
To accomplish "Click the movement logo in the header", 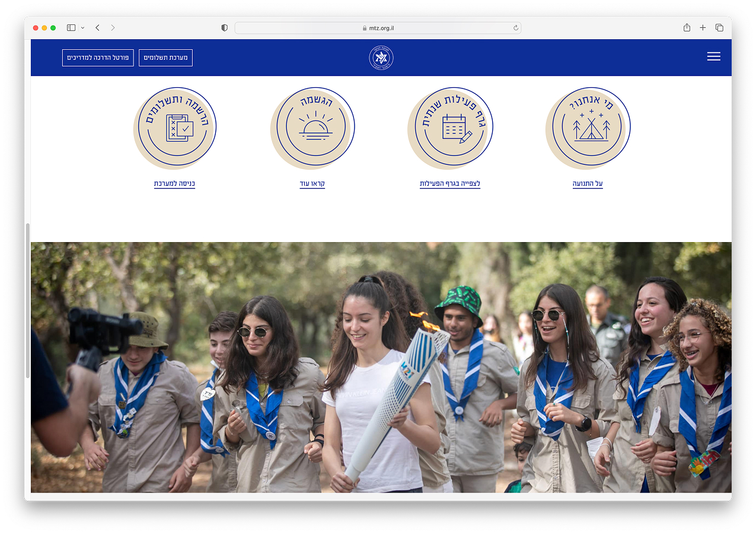I will (381, 58).
